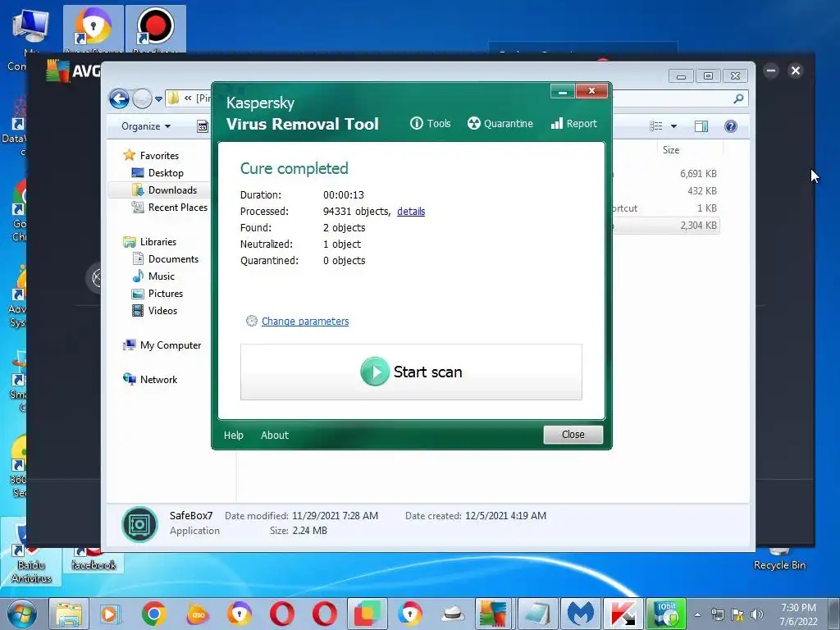
Task: Open the recent locations dropdown arrow in Explorer
Action: pos(158,99)
